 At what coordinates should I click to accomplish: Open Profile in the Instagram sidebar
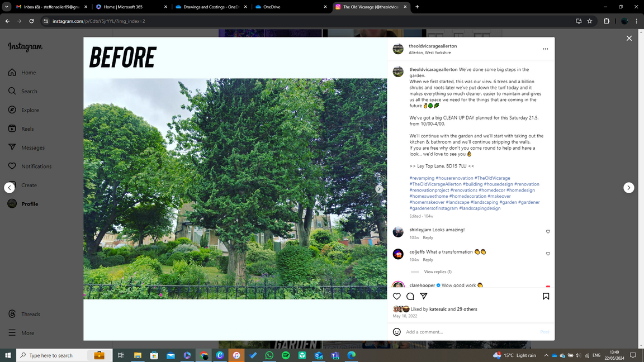click(x=23, y=204)
